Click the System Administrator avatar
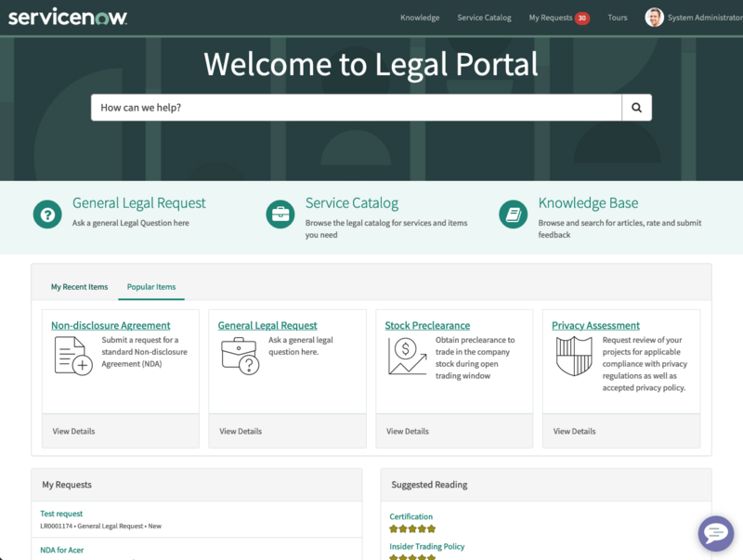The image size is (743, 560). (654, 18)
